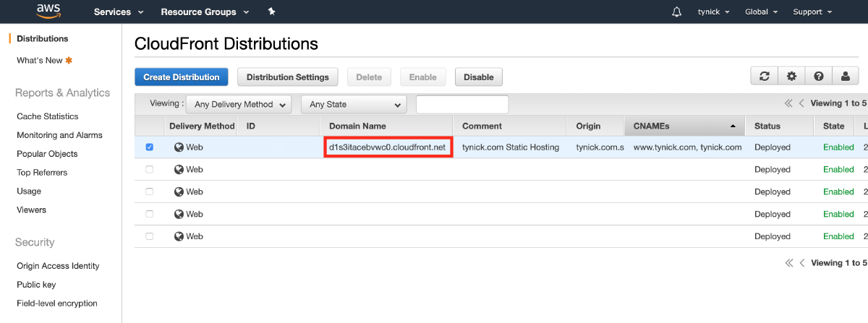Click the www.tynick.com, tynick.com CNAMEs cell
Viewport: 868px width, 323px height.
tap(688, 147)
